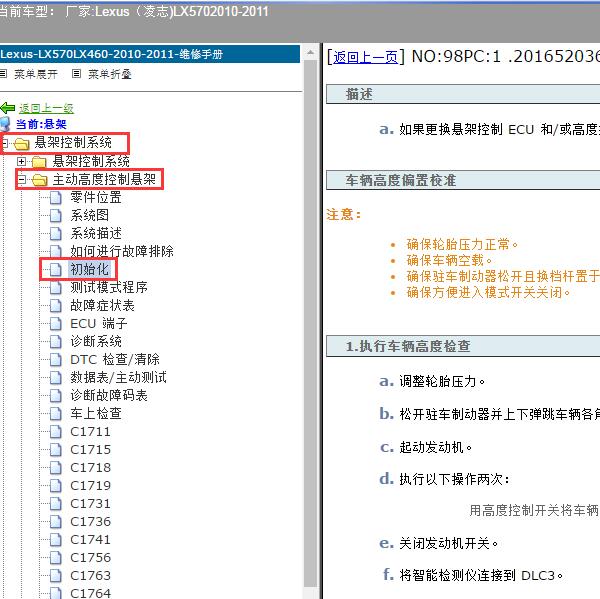Click the document icon beside C1715
600x599 pixels.
(x=55, y=450)
